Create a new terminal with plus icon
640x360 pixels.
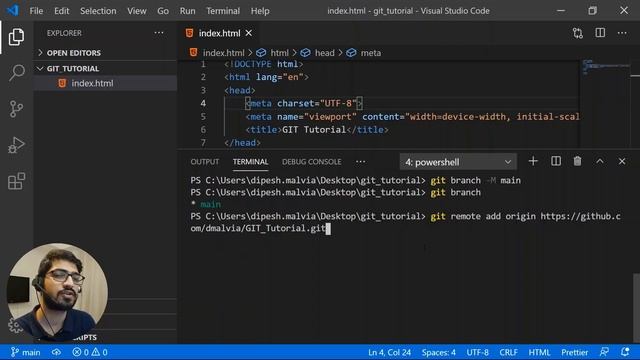pyautogui.click(x=533, y=161)
